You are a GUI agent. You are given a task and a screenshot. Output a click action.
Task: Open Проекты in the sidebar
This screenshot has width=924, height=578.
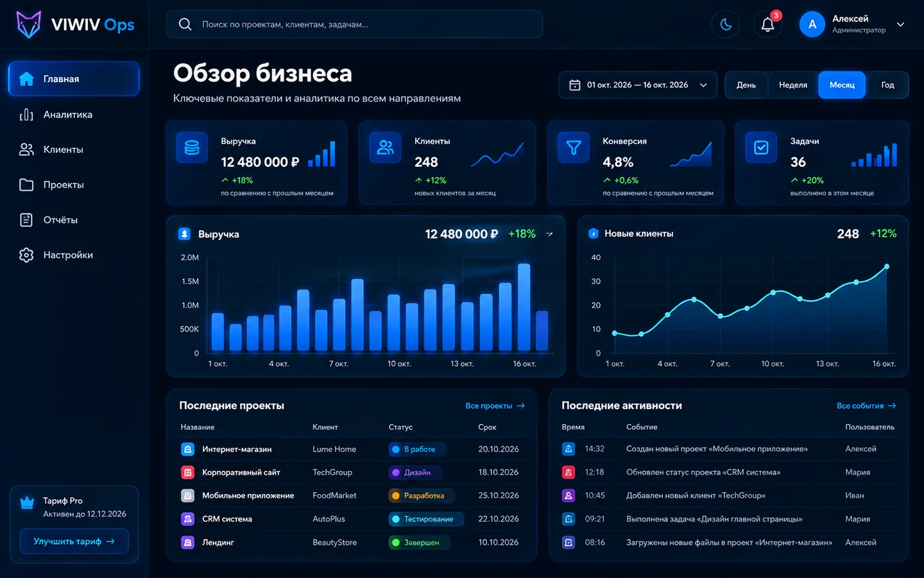74,185
